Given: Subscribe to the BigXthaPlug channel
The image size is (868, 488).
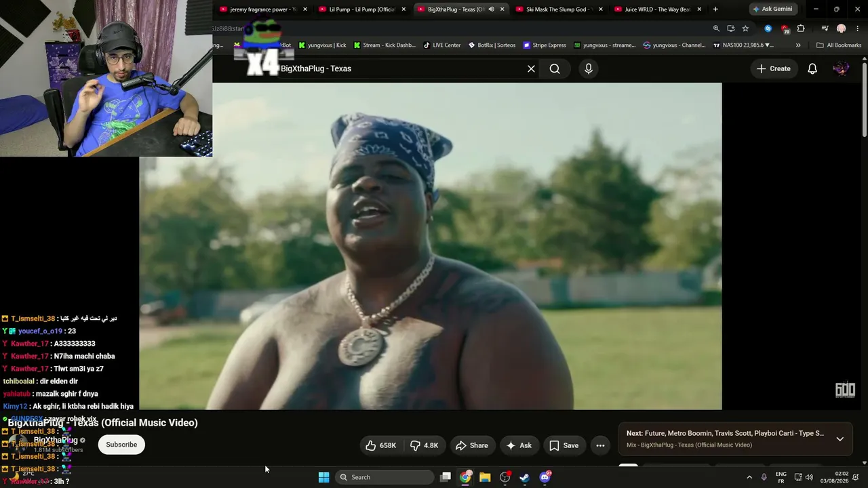Looking at the screenshot, I should tap(121, 445).
